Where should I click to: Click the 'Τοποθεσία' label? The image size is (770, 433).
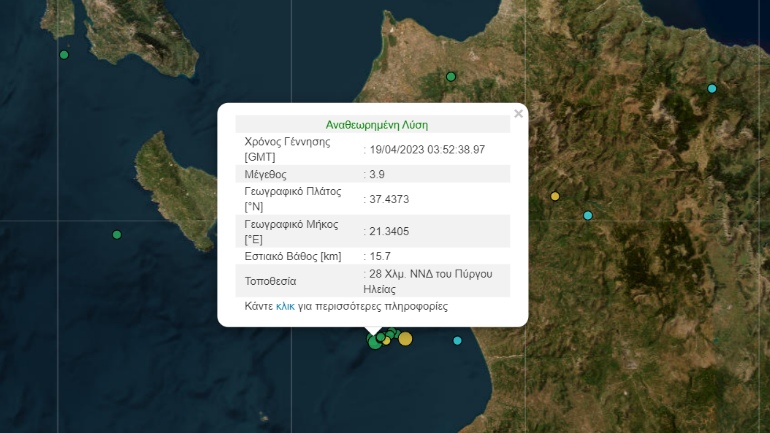coord(270,281)
